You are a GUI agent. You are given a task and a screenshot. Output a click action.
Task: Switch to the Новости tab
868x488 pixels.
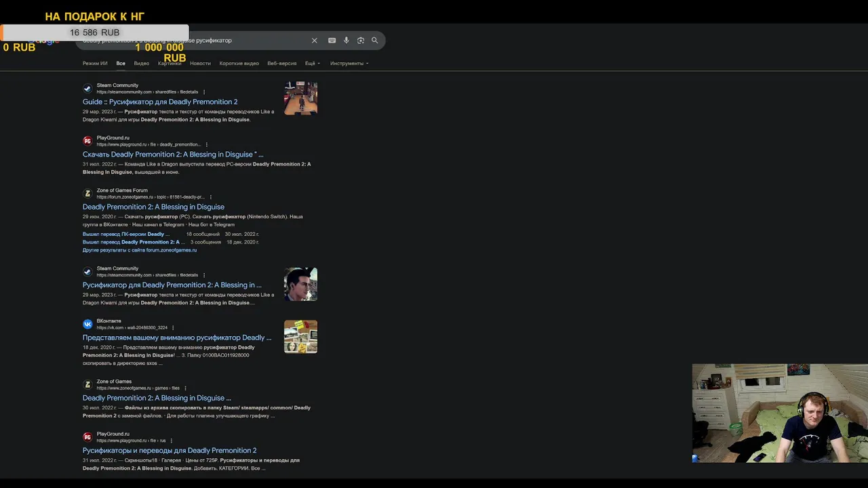(x=200, y=63)
